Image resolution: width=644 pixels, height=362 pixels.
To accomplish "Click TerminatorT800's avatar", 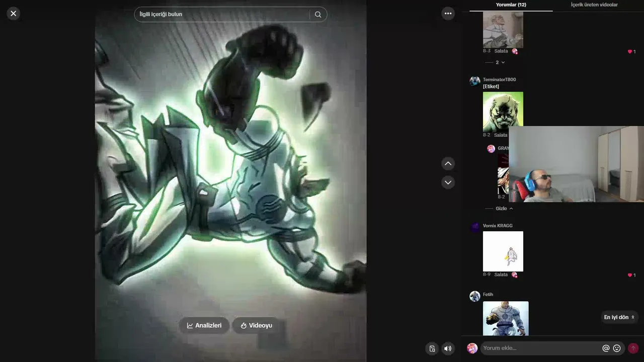I will point(474,81).
